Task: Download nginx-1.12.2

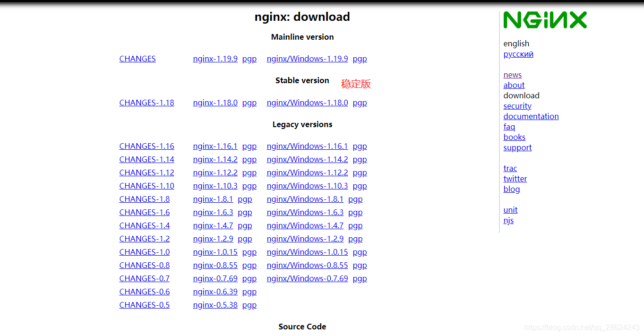Action: [215, 172]
